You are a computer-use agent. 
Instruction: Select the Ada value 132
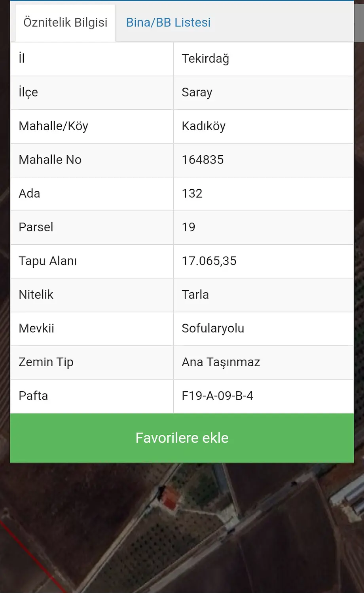[192, 193]
